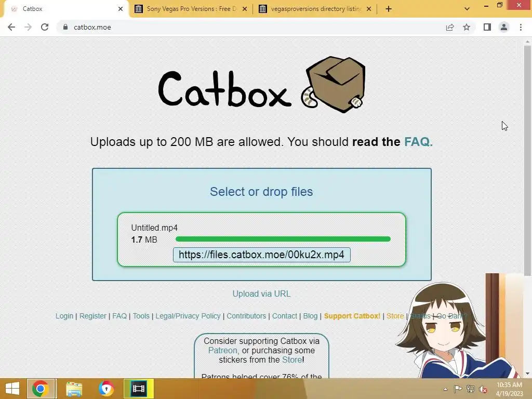Open the Store link in footer
Viewport: 532px width, 399px height.
pyautogui.click(x=395, y=316)
